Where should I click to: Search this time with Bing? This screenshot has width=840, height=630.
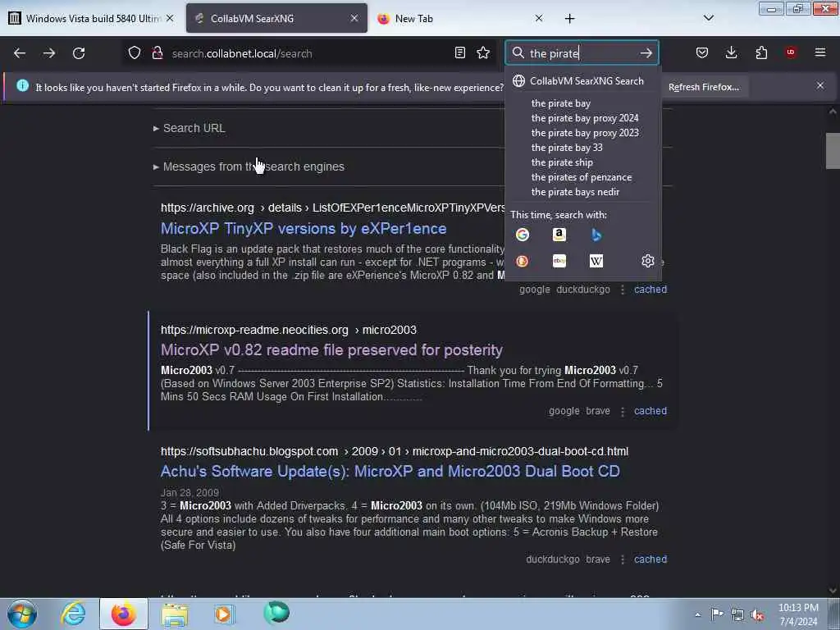point(596,235)
